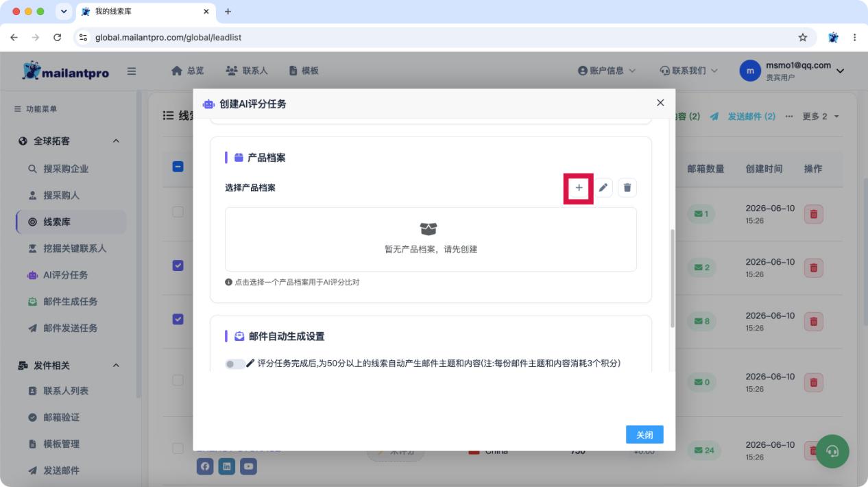Sort by 创建时间 column header
The width and height of the screenshot is (868, 487).
764,169
